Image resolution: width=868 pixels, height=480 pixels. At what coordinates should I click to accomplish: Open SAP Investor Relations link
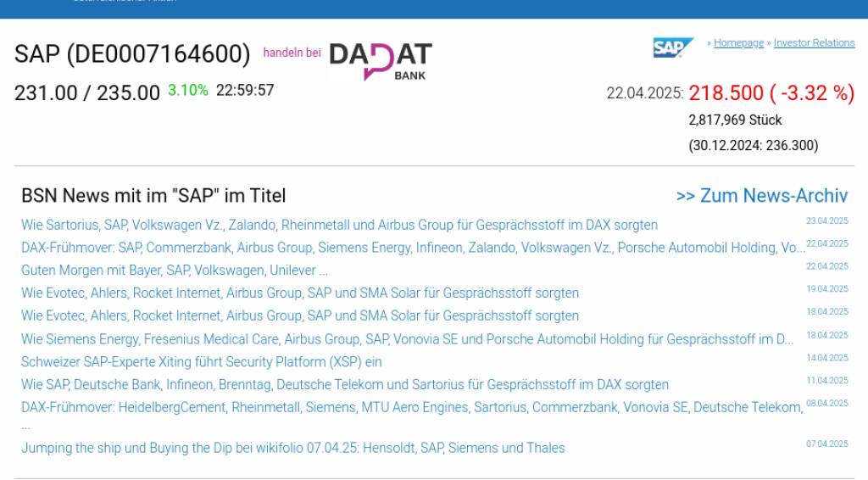tap(814, 43)
